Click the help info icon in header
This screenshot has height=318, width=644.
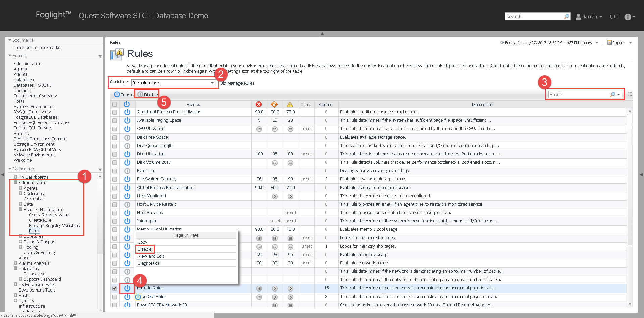[628, 17]
